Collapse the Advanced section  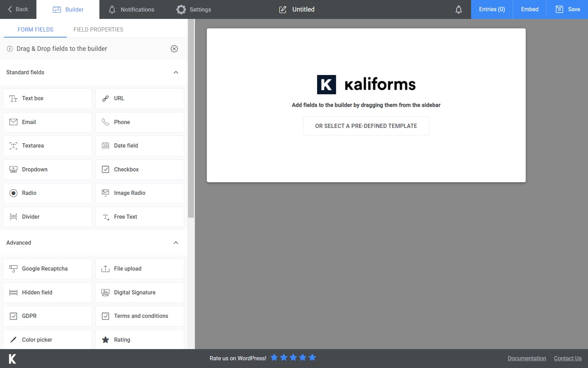(176, 243)
